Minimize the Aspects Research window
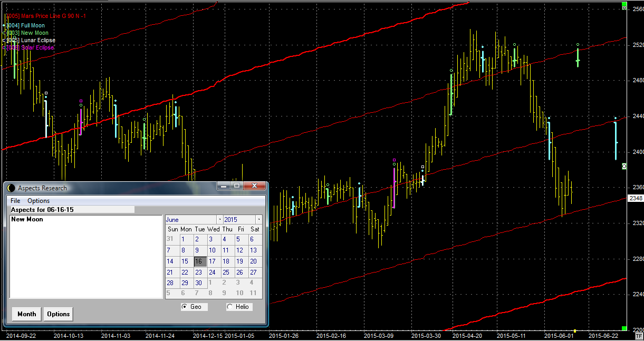Image resolution: width=644 pixels, height=341 pixels. pos(224,186)
